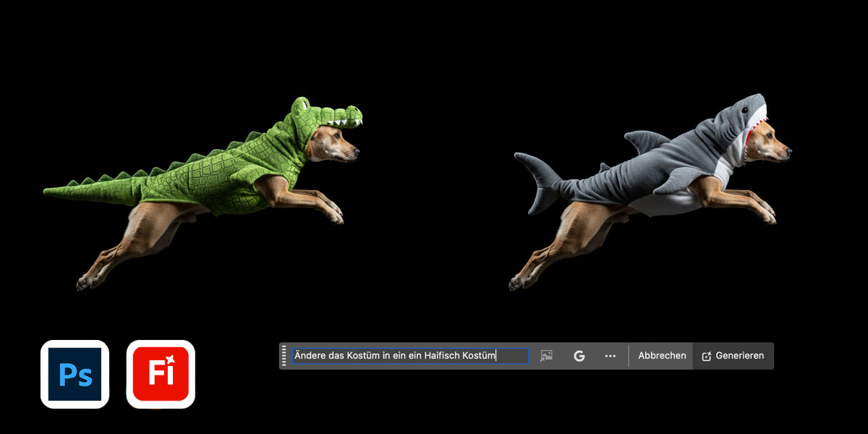
Task: Place cursor on "Ändere" in the prompt
Action: tap(309, 356)
